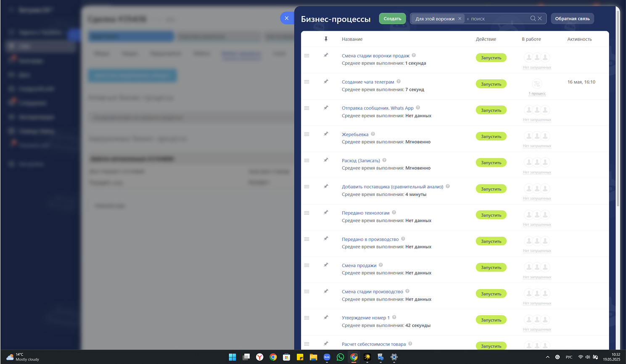Click user avatars in 'Смена стадии воронки продаж' row
The width and height of the screenshot is (626, 364).
tap(537, 57)
